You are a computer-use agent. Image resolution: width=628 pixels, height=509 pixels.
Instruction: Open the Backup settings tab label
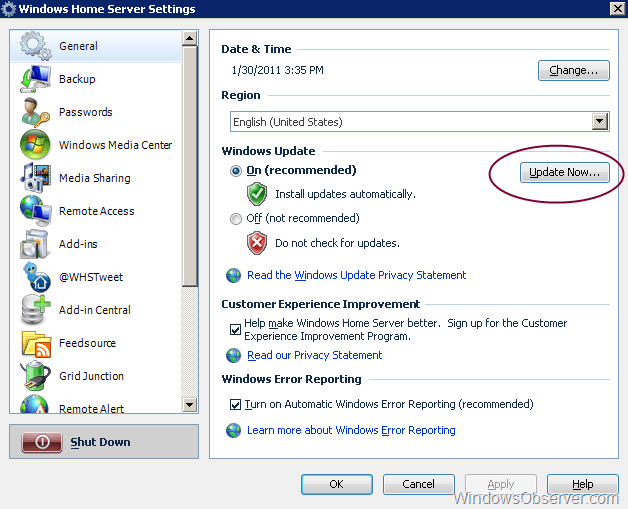coord(77,79)
